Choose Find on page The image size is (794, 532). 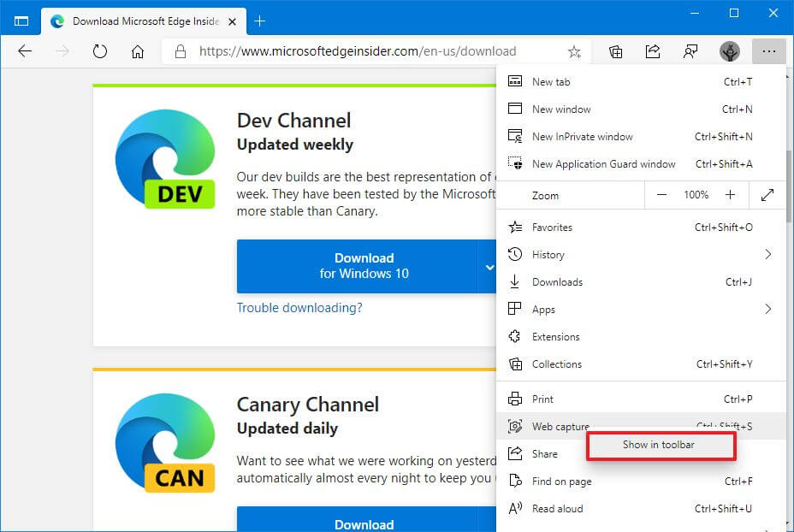coord(641,482)
